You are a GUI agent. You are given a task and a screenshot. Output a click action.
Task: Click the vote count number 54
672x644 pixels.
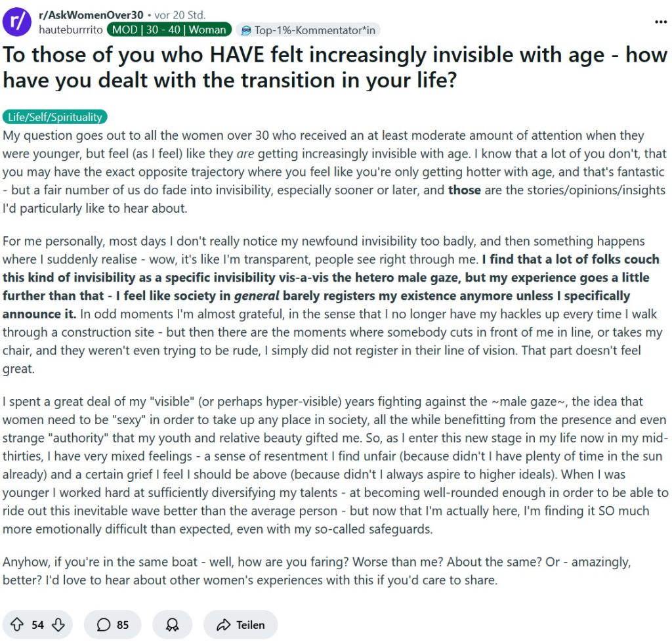pyautogui.click(x=37, y=625)
